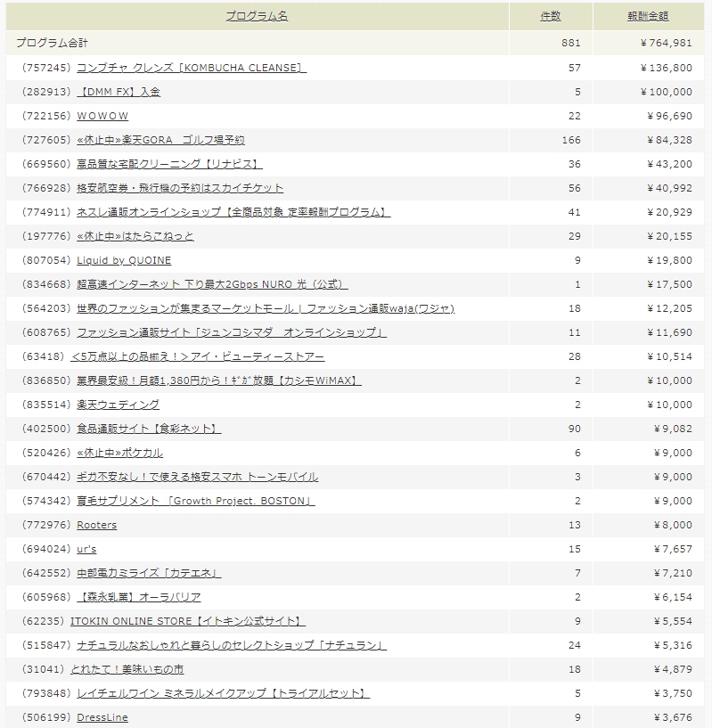Select reward amount ¥17,500
Viewport: 712px width, 728px height.
pyautogui.click(x=669, y=284)
